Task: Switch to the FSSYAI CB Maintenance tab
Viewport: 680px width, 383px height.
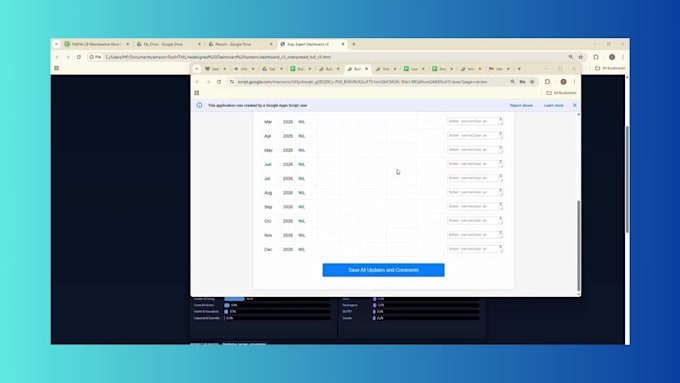Action: [x=97, y=44]
